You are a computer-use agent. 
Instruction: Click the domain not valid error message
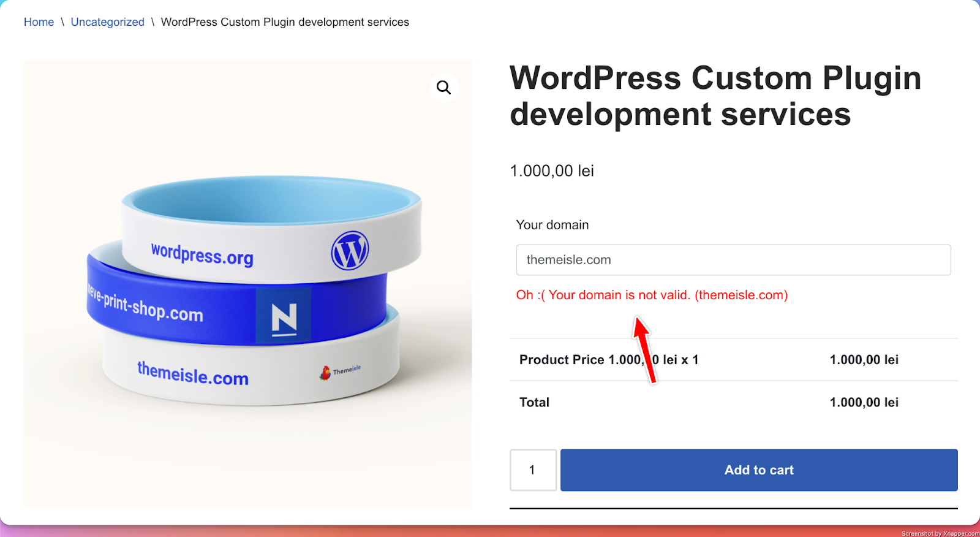pyautogui.click(x=652, y=295)
